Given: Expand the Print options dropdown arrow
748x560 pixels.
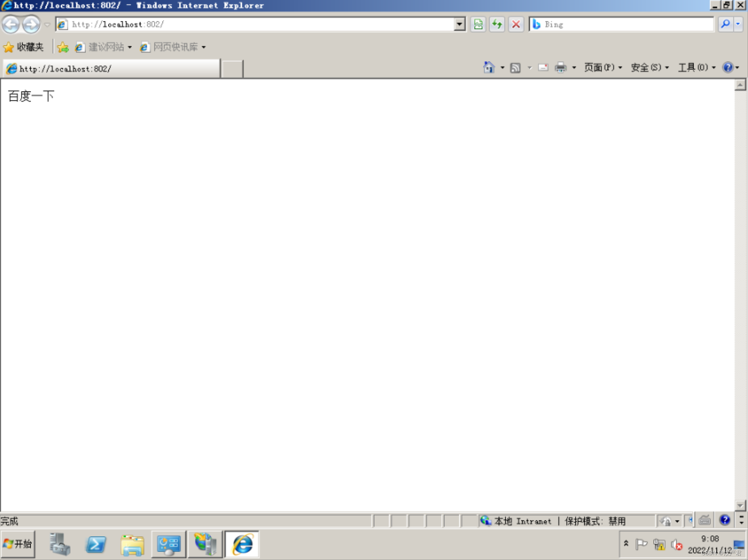Looking at the screenshot, I should click(574, 67).
